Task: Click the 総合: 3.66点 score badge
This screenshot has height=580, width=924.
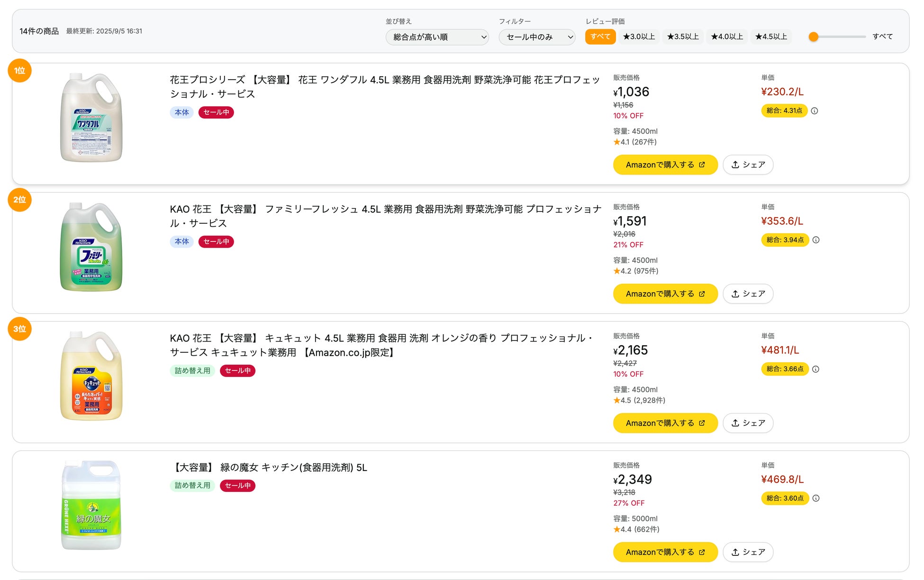Action: pos(785,369)
